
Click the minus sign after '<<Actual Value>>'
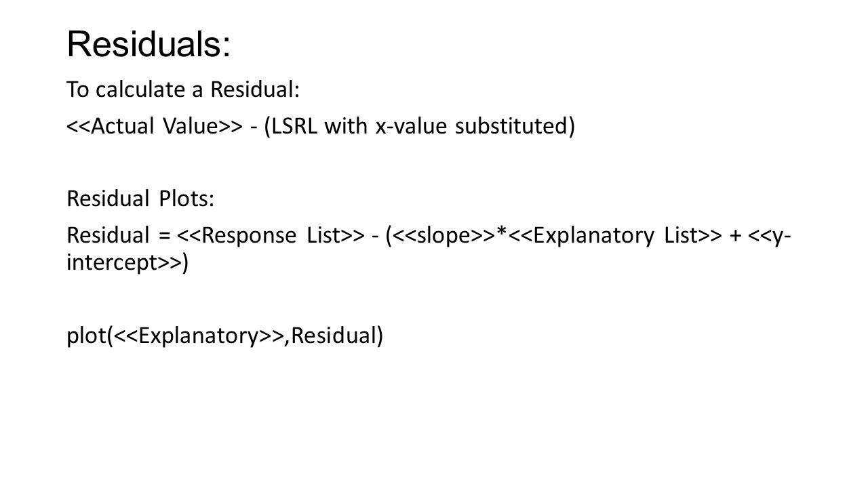[250, 127]
